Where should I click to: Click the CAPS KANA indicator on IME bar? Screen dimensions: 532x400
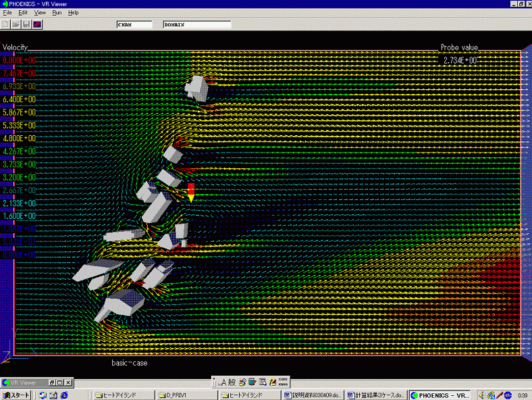click(284, 382)
